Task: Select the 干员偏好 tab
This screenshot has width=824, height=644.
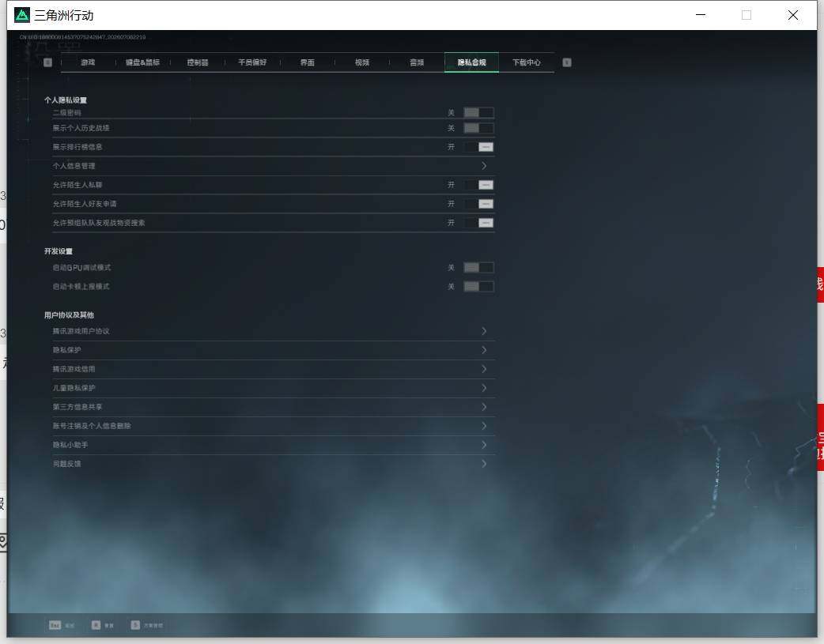Action: click(x=252, y=62)
